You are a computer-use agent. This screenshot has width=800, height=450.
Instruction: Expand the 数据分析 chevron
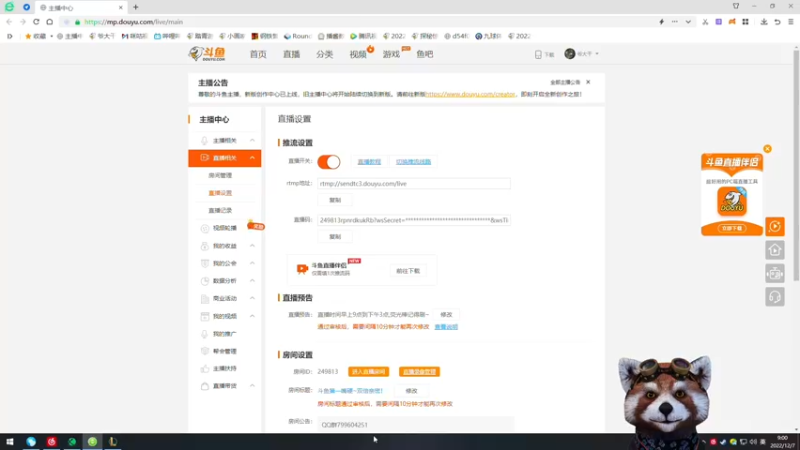(x=252, y=281)
